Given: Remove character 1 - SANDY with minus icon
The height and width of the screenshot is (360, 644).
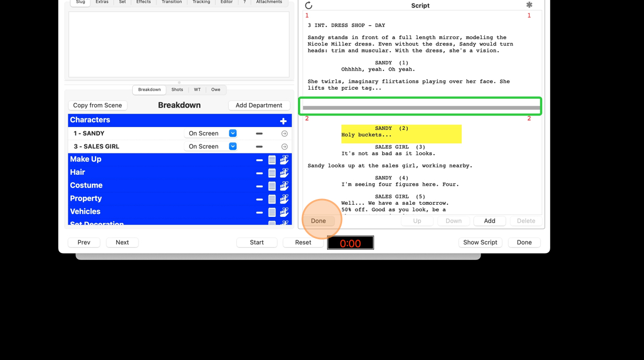Looking at the screenshot, I should click(259, 133).
